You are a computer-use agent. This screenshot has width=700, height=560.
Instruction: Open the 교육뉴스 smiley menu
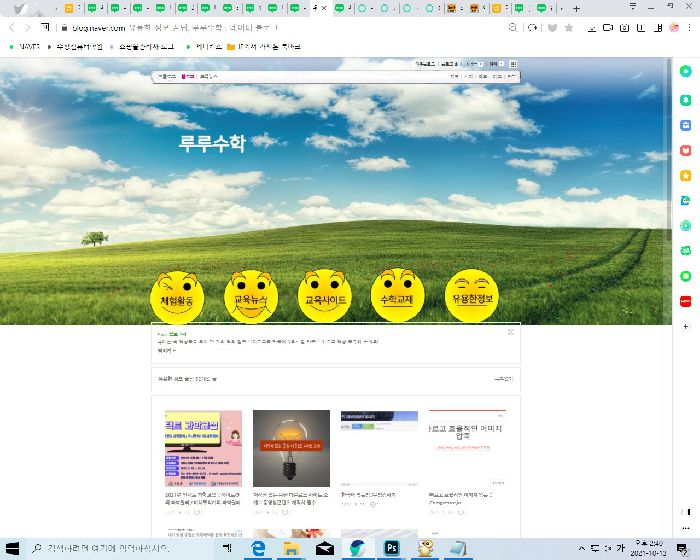pos(250,296)
